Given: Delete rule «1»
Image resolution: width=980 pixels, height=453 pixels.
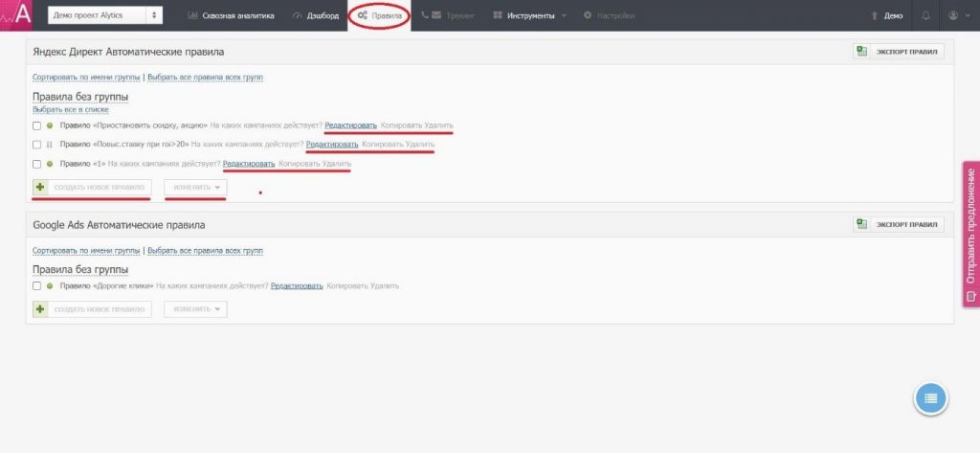Looking at the screenshot, I should point(336,164).
